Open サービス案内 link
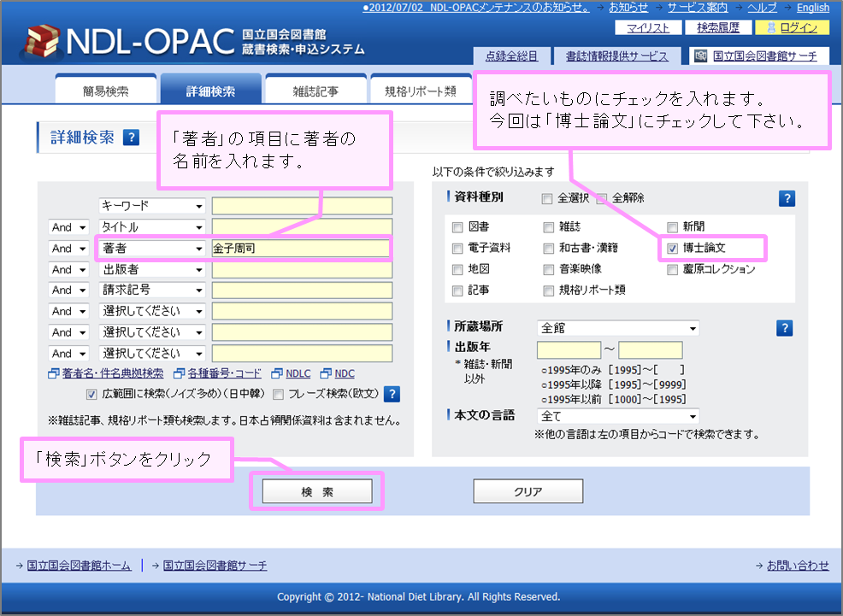Image resolution: width=843 pixels, height=616 pixels. (698, 8)
